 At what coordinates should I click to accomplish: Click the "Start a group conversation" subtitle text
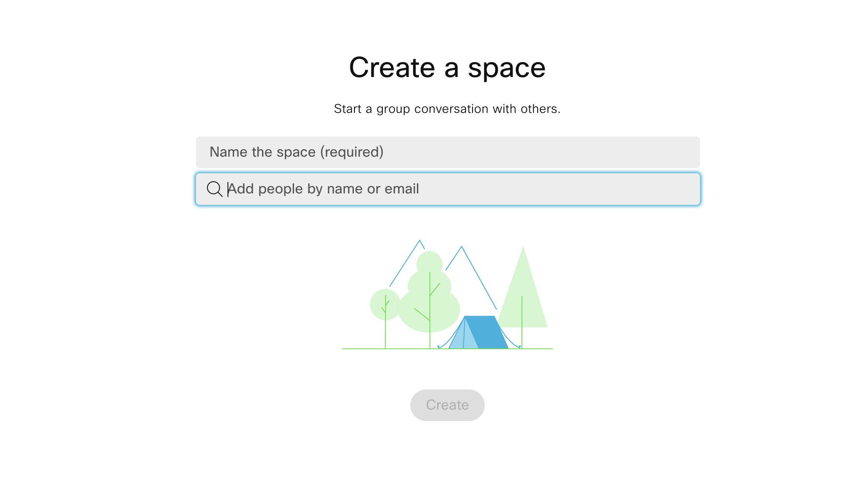[447, 109]
